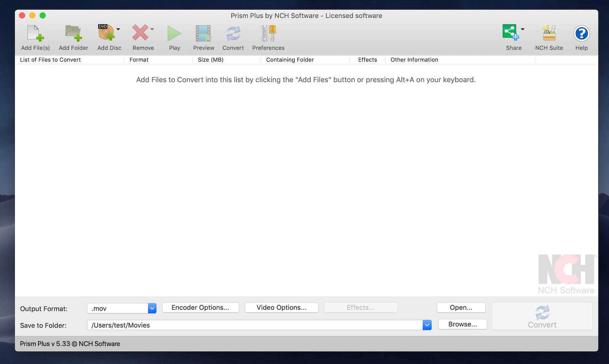The image size is (609, 364).
Task: Click the red close window button
Action: point(22,16)
